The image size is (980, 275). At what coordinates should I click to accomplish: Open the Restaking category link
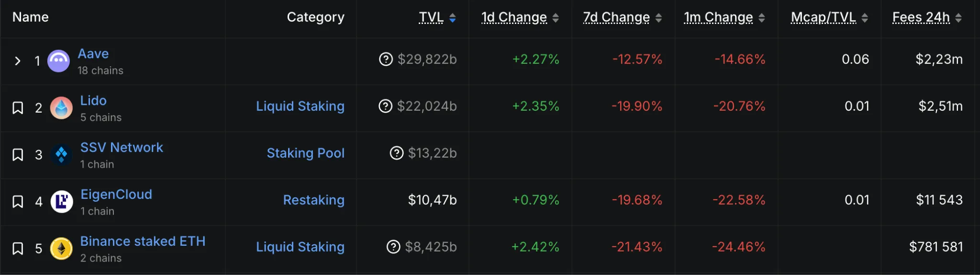coord(313,200)
